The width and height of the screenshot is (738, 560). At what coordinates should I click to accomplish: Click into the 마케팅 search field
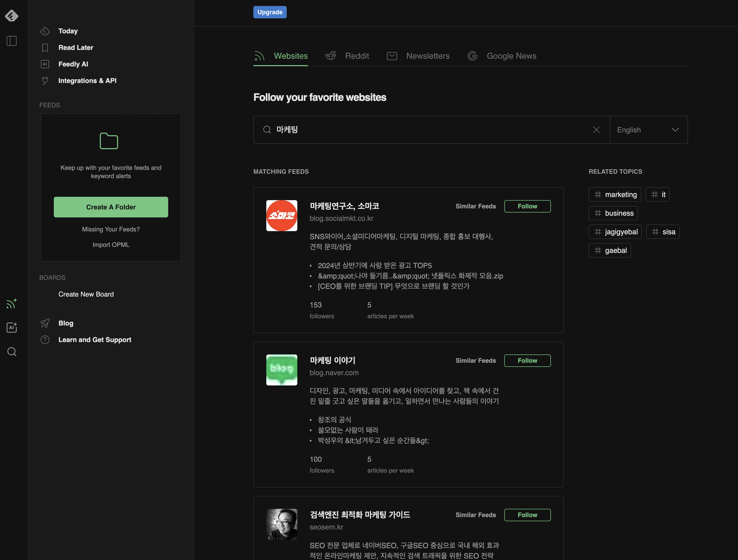(x=432, y=130)
